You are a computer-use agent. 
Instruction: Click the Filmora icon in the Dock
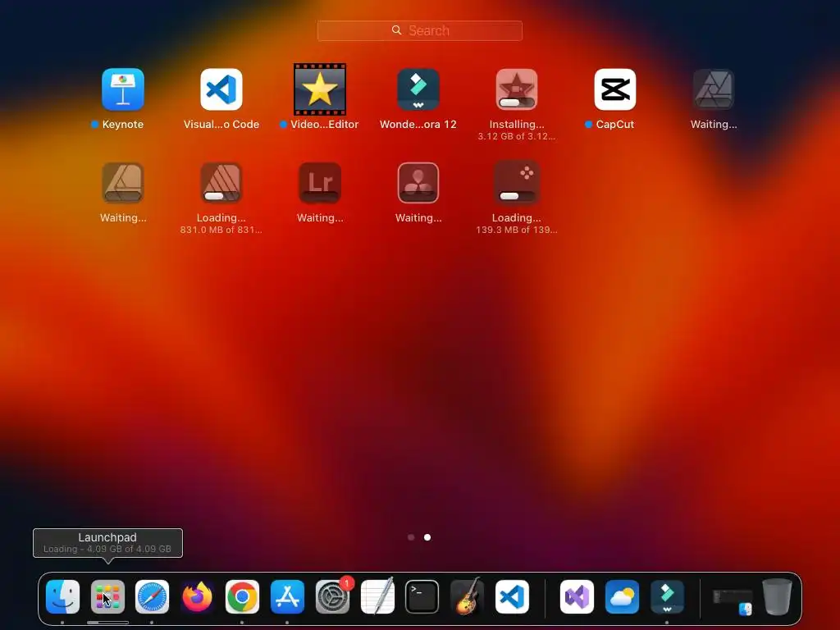(x=667, y=596)
